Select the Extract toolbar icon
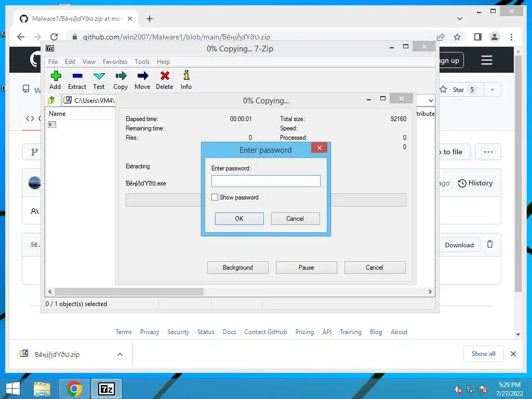This screenshot has height=399, width=532. point(77,80)
